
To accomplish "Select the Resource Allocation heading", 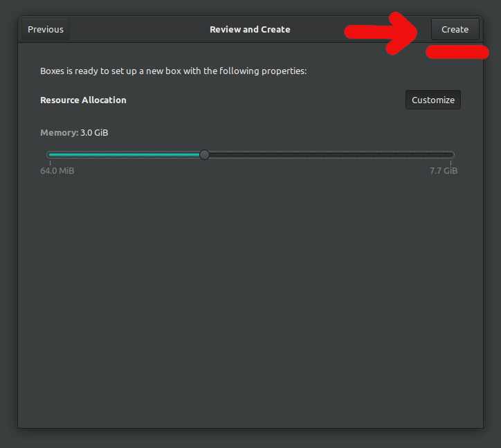I will (83, 100).
